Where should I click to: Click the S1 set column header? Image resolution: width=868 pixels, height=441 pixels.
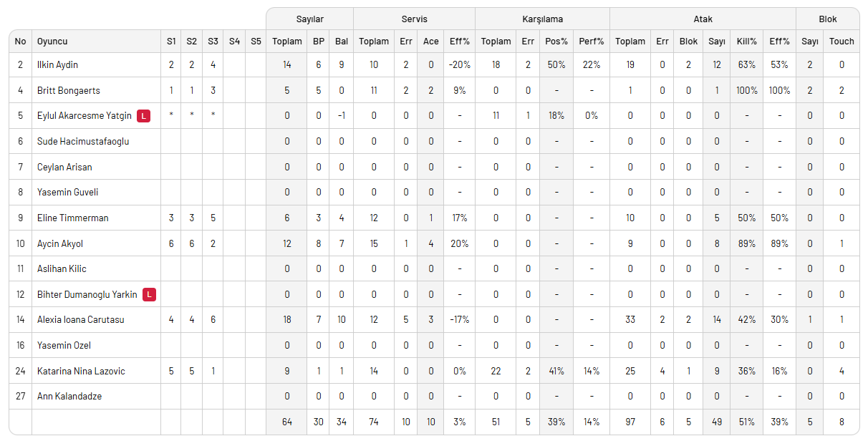[x=171, y=42]
